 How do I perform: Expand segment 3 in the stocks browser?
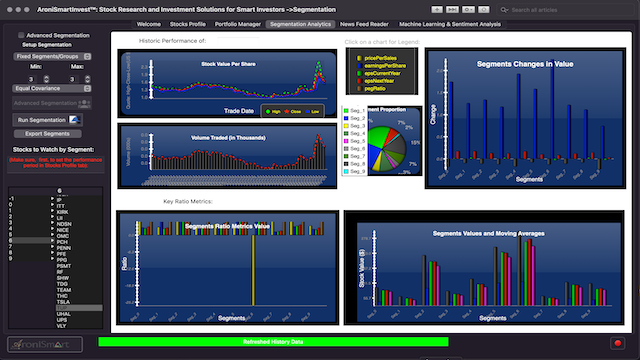coord(52,222)
